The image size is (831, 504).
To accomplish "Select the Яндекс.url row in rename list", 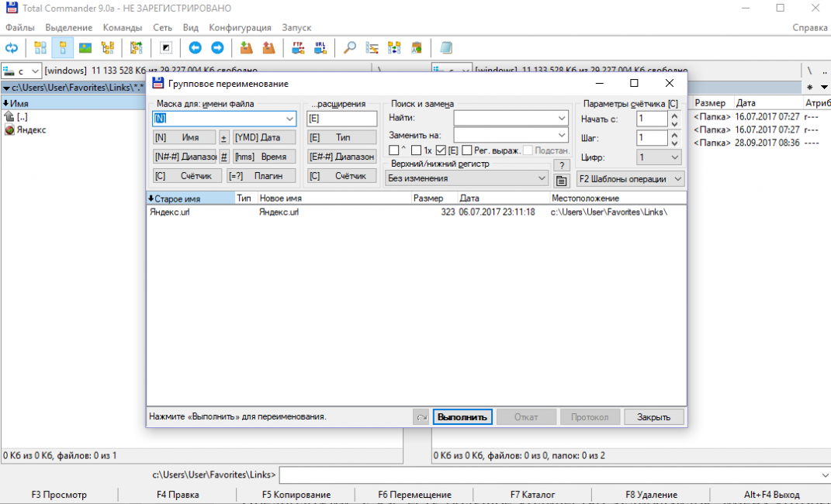I will tap(416, 212).
